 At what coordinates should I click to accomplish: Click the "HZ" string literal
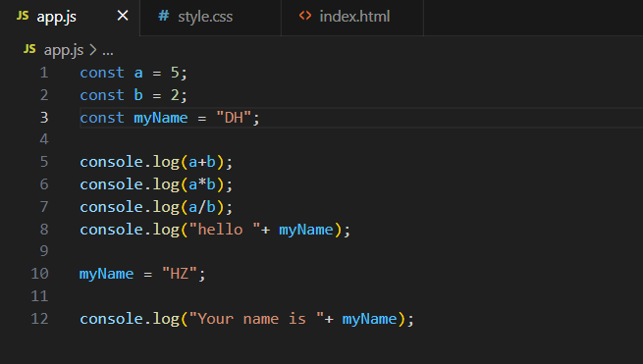(x=180, y=273)
